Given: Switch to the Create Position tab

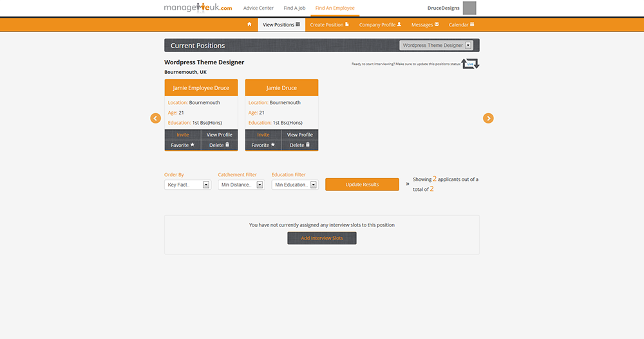Looking at the screenshot, I should coord(329,24).
